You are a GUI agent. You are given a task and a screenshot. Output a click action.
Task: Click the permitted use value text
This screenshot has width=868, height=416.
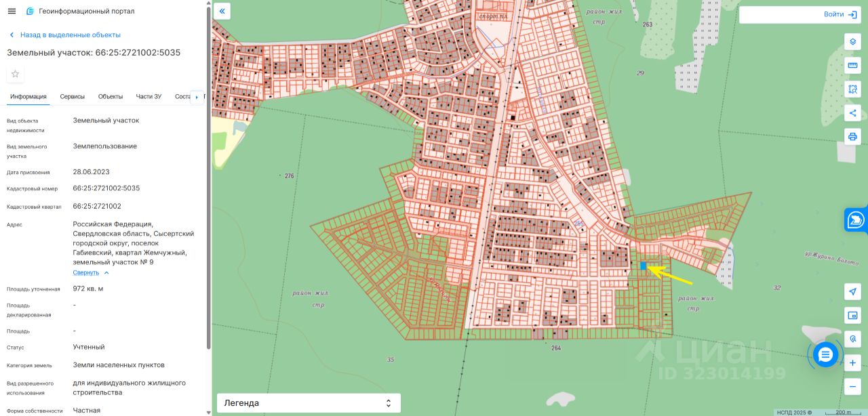[130, 388]
